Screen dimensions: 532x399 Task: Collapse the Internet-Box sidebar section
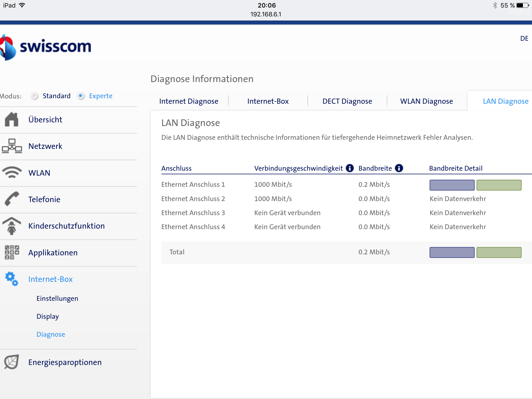point(50,279)
